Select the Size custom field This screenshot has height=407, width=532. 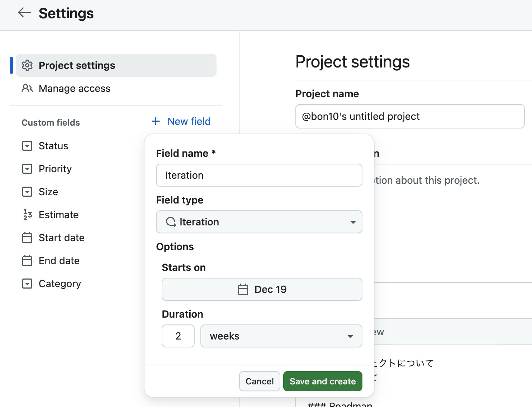click(48, 192)
